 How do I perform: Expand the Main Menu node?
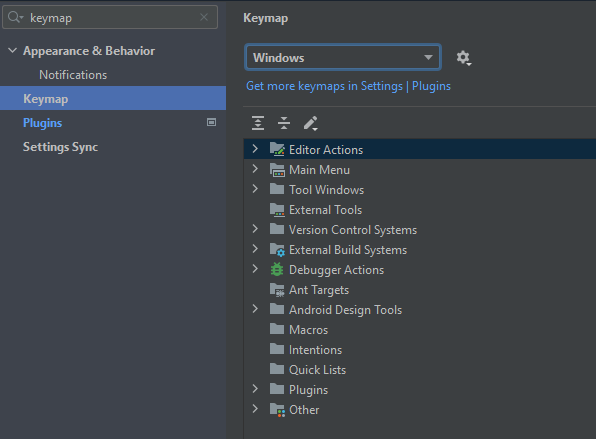tap(255, 169)
